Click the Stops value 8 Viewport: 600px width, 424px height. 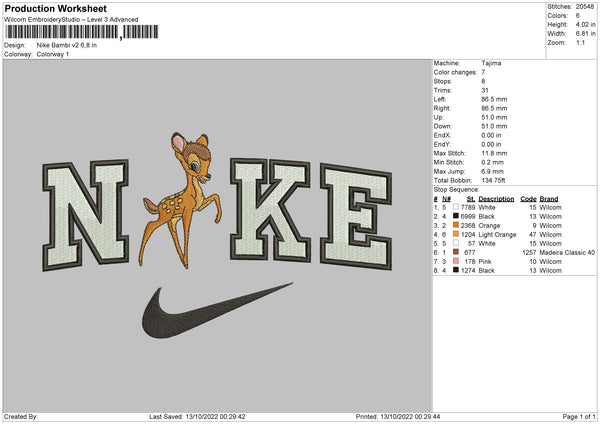coord(483,81)
